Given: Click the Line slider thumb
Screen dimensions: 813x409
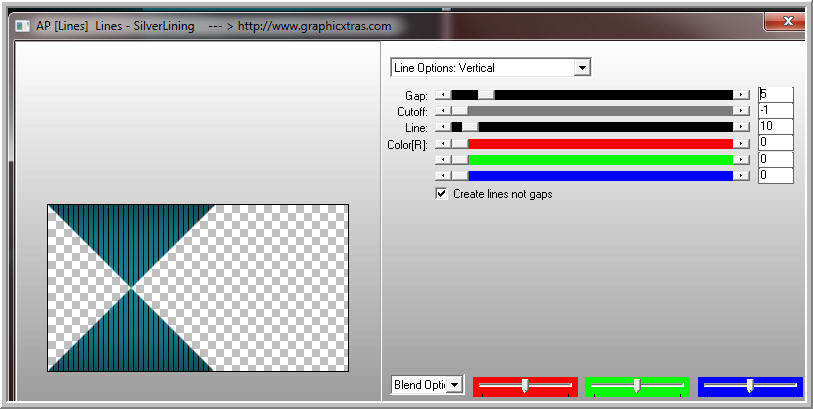Looking at the screenshot, I should [470, 127].
